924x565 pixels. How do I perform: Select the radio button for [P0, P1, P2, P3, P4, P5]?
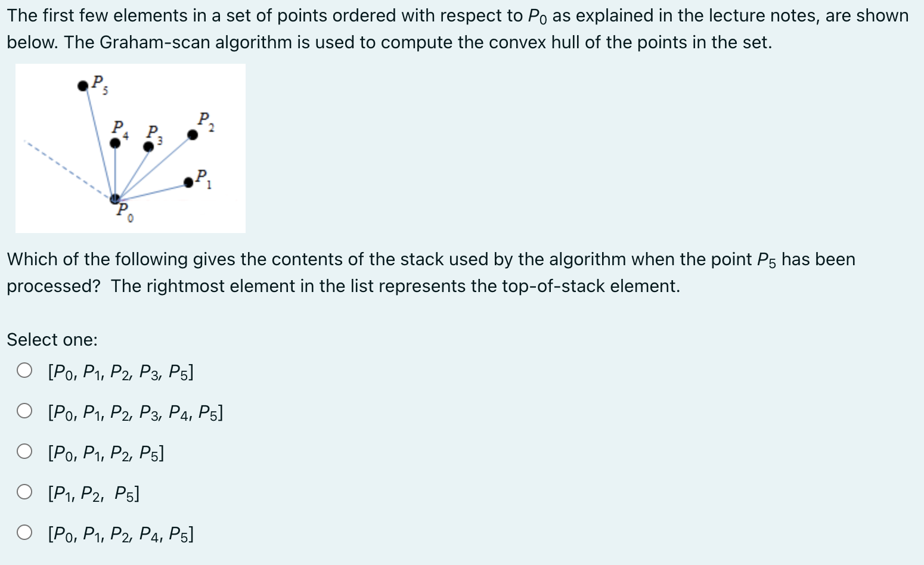pos(24,411)
